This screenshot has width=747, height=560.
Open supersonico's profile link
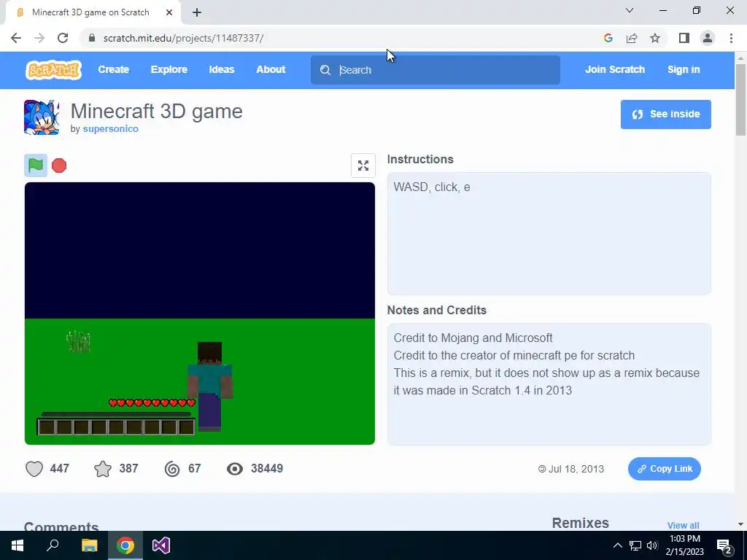point(111,129)
